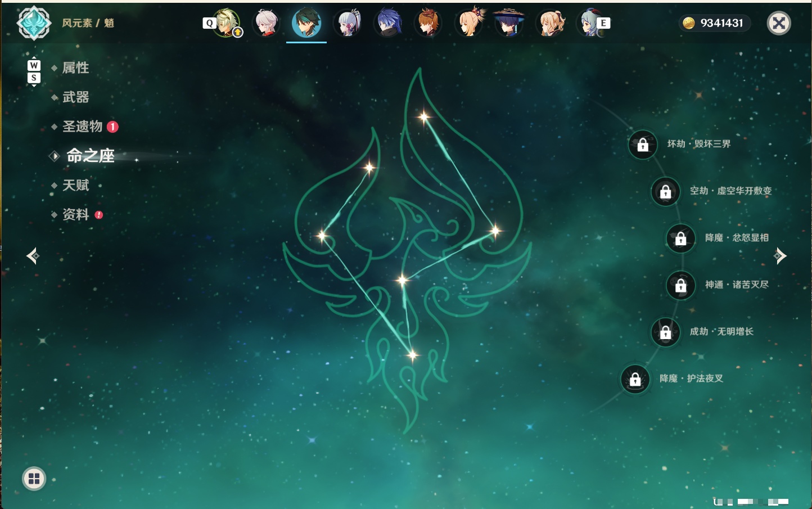The width and height of the screenshot is (812, 509).
Task: Click the lock icon for 坏劫 · 毁坏三界
Action: point(643,145)
